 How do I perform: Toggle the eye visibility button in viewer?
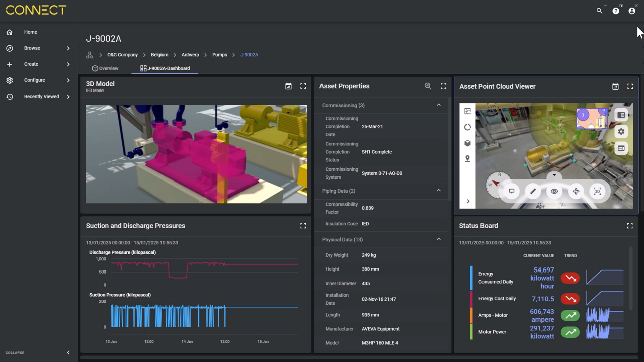[x=554, y=191]
